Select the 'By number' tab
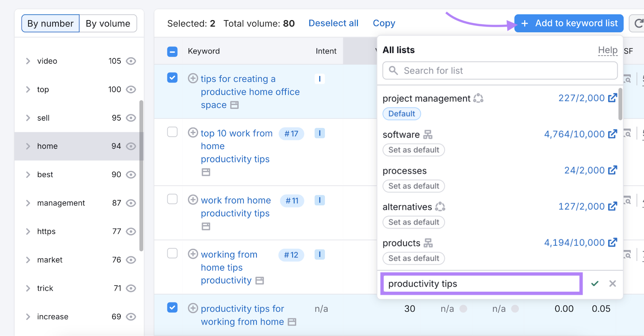644x336 pixels. [x=50, y=24]
